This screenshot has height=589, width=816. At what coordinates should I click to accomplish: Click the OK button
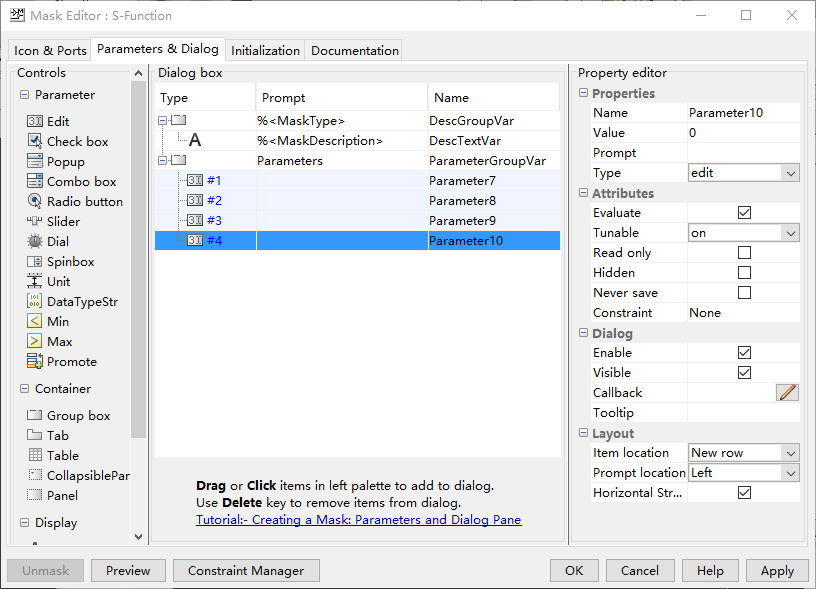[x=574, y=571]
